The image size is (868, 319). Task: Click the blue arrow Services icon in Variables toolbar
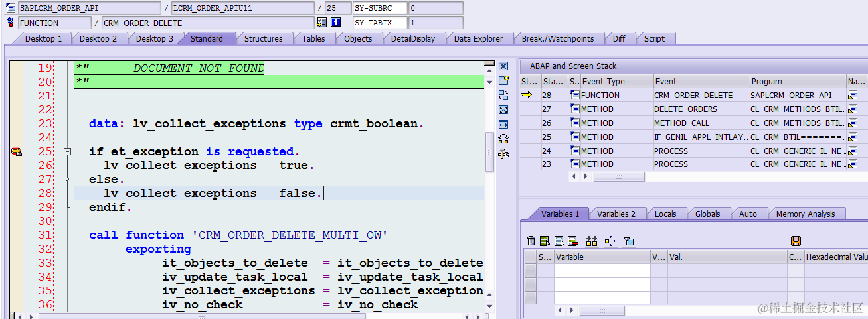pyautogui.click(x=610, y=241)
